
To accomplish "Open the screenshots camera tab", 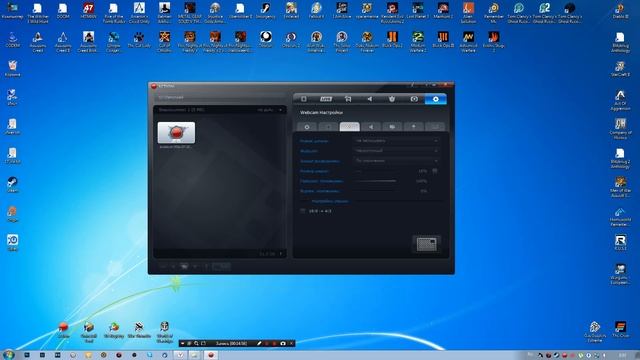I will click(414, 99).
